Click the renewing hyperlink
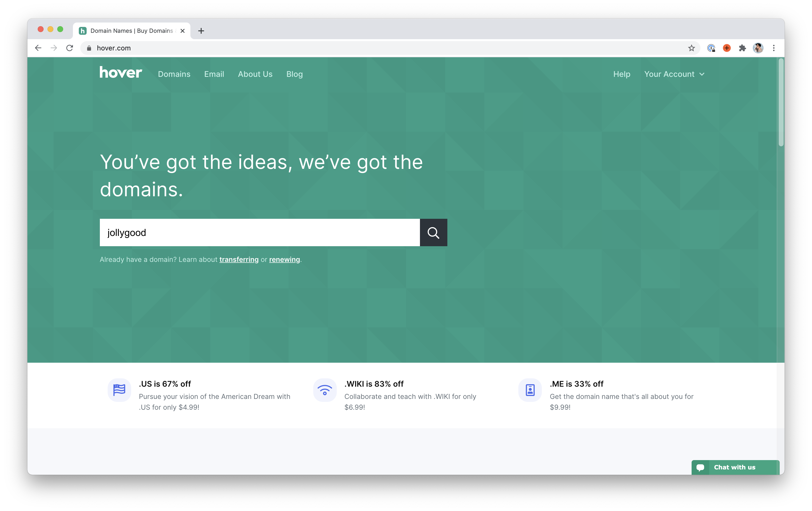The width and height of the screenshot is (812, 511). (x=285, y=259)
